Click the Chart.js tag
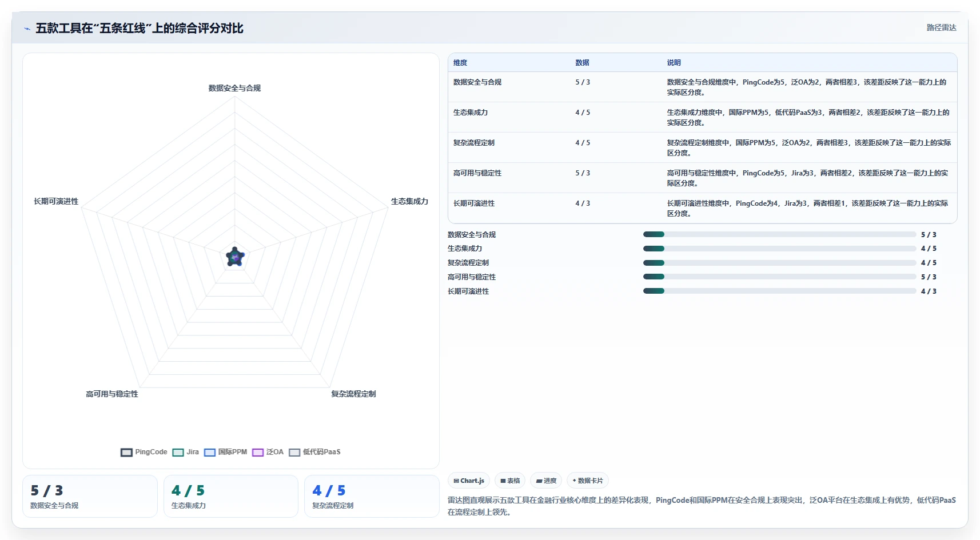980x540 pixels. click(469, 481)
